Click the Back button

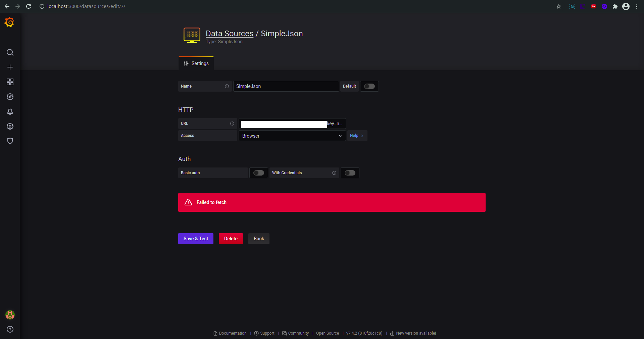click(259, 239)
